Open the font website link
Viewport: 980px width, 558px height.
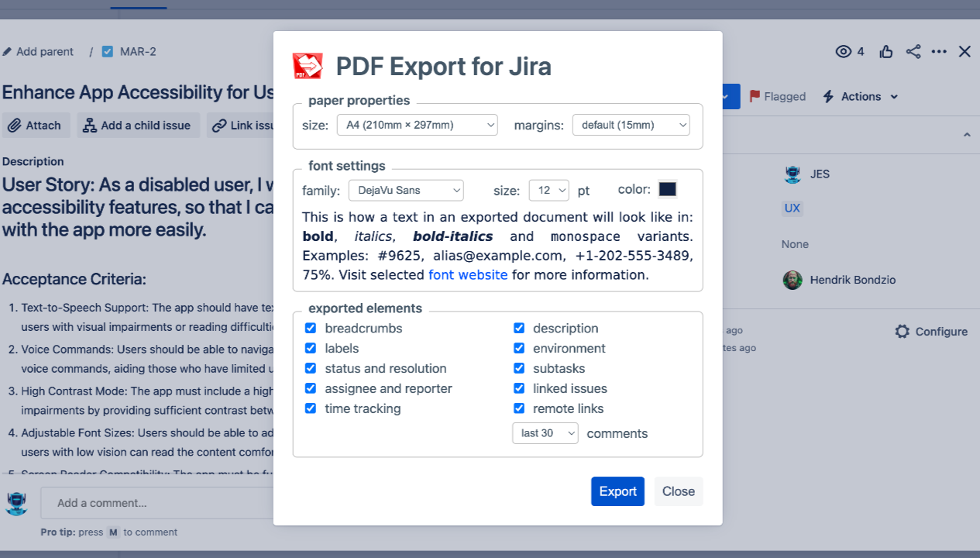(468, 275)
